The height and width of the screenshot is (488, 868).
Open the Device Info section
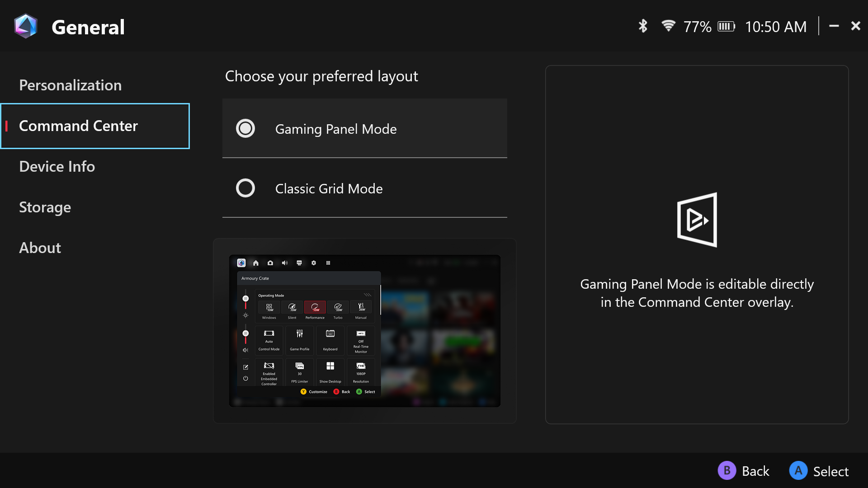(57, 166)
